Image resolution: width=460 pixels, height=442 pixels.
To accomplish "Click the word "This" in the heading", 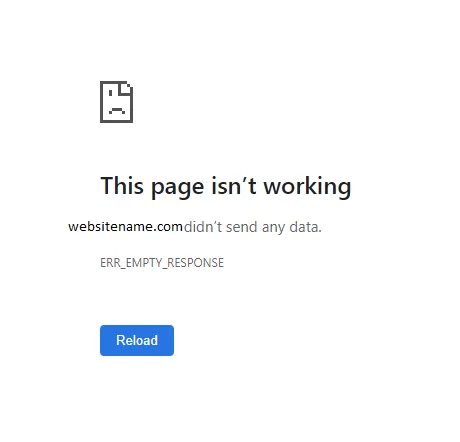I will pos(122,185).
